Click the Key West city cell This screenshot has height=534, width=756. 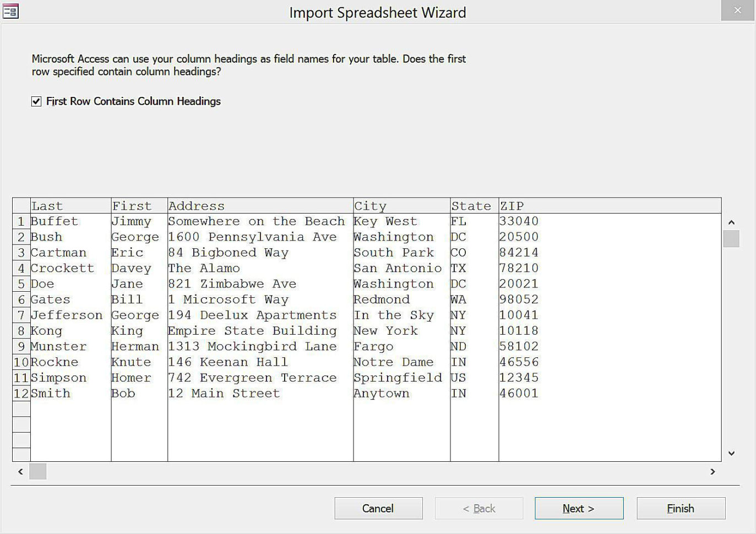point(401,221)
